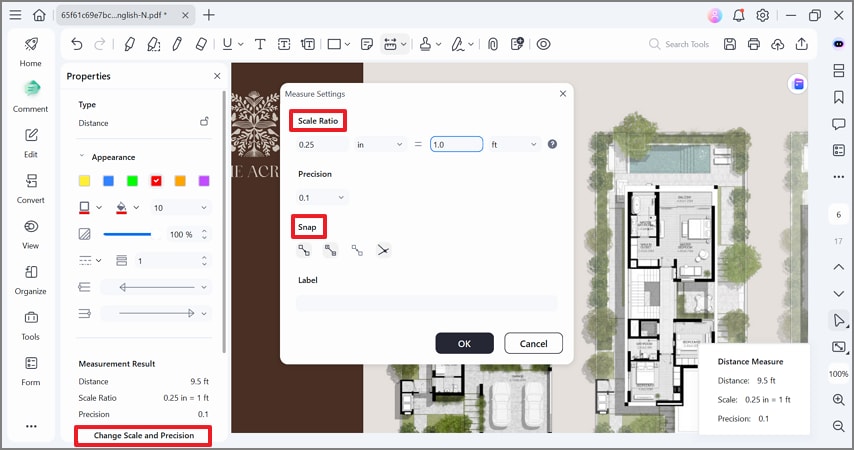Open the Form tab in left sidebar
Image resolution: width=854 pixels, height=450 pixels.
click(30, 371)
